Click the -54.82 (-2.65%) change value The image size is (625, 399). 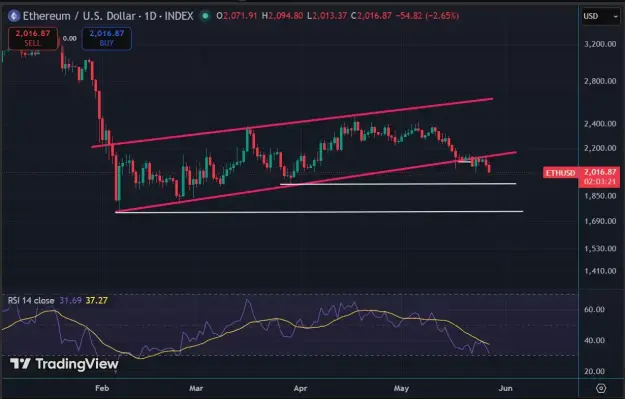click(427, 16)
